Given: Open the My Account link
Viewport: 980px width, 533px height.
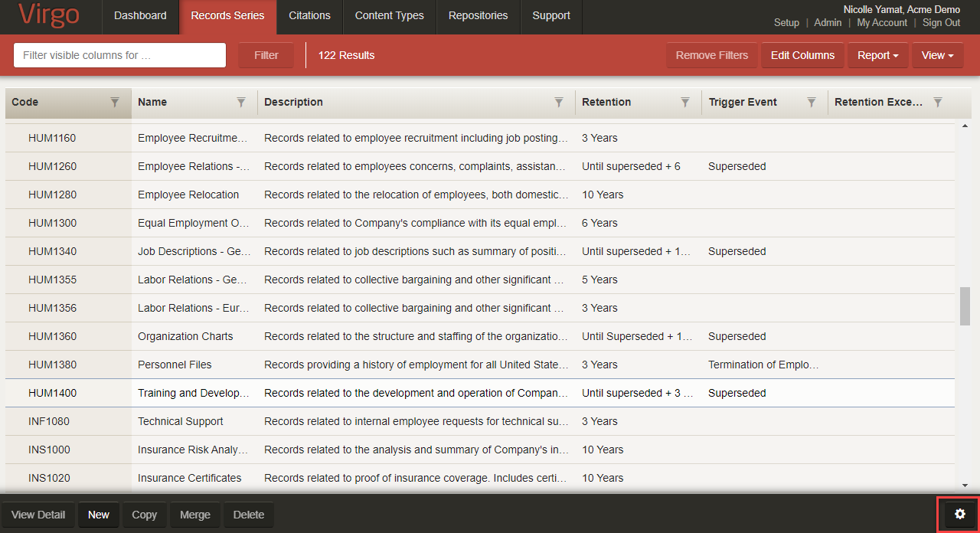Looking at the screenshot, I should point(881,23).
